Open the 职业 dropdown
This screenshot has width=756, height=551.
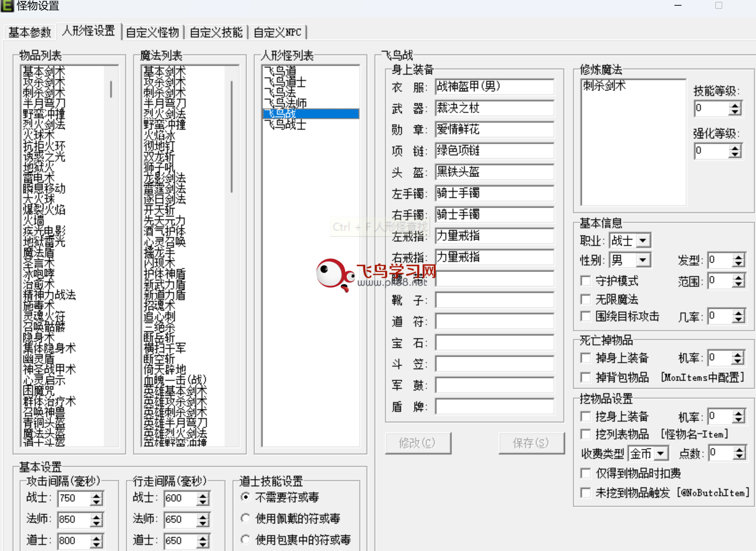[643, 241]
